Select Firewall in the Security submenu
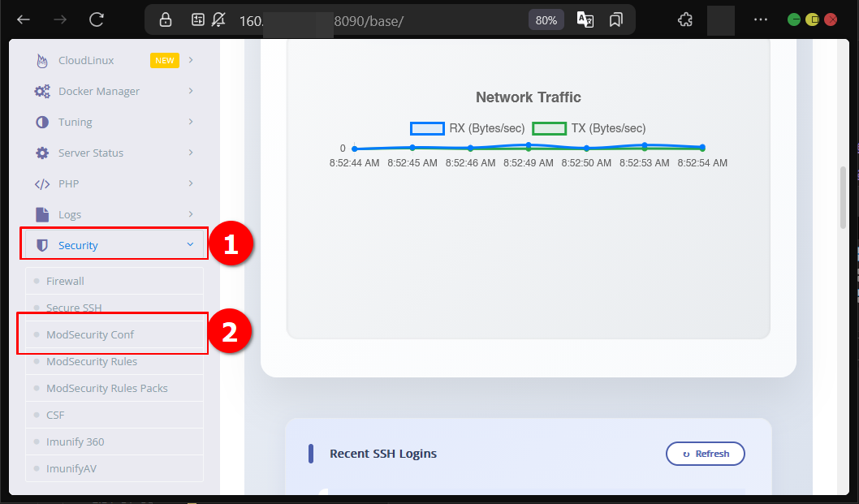The image size is (859, 504). point(65,282)
